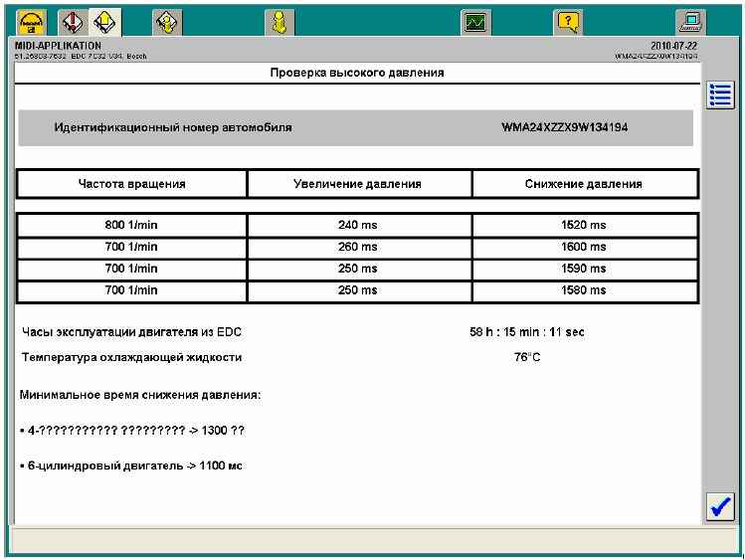This screenshot has height=560, width=745.
Task: Open the green graph monitor icon
Action: pyautogui.click(x=476, y=20)
